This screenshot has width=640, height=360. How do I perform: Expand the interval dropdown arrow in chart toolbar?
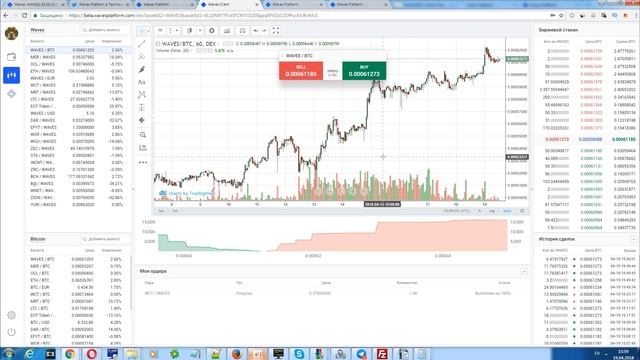tap(177, 31)
